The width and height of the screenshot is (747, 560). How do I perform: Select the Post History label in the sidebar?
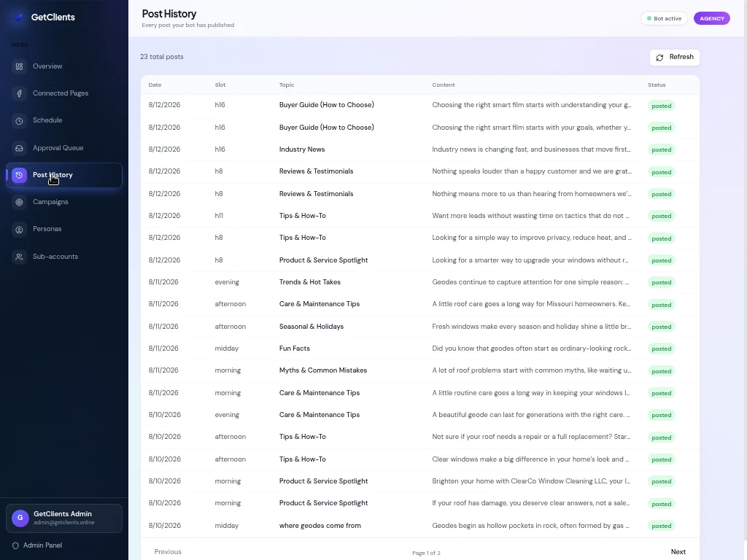pos(53,175)
